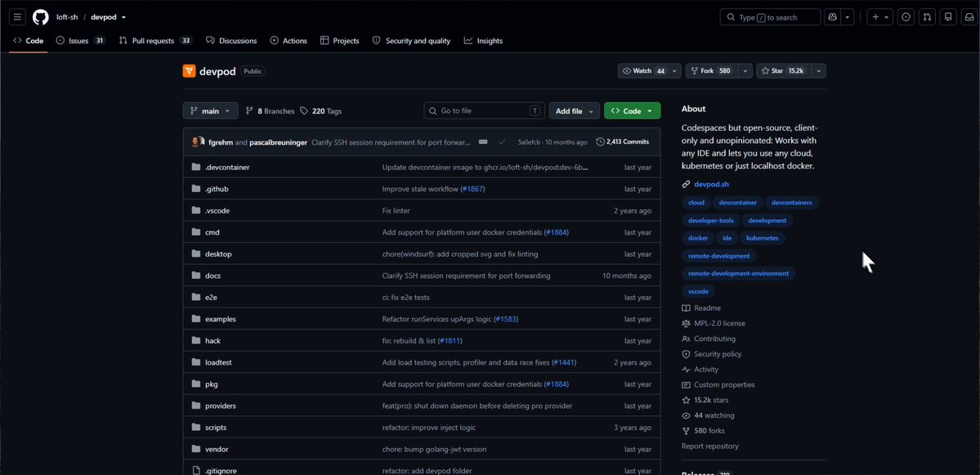
Task: Click the 5a0efcb commit hash
Action: tap(530, 142)
